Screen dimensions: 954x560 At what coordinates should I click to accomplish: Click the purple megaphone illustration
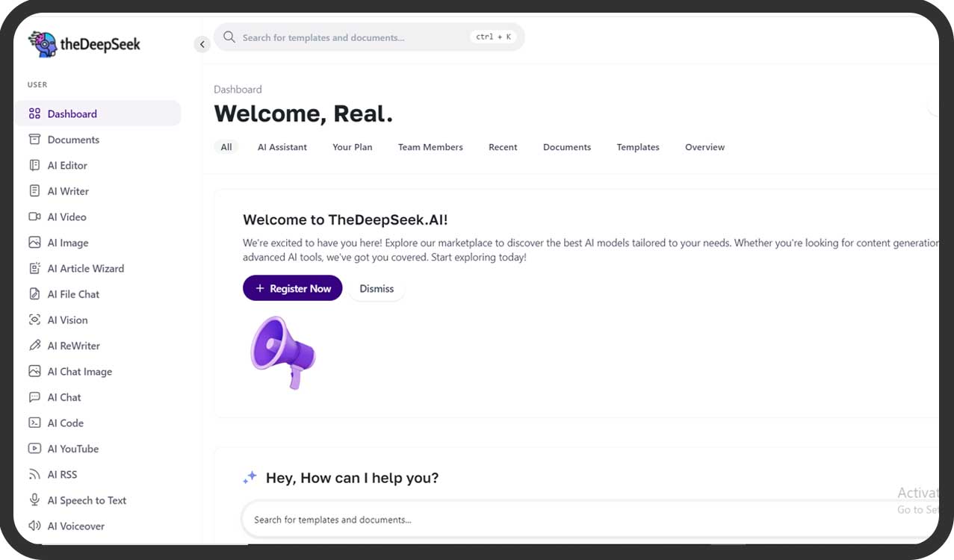[282, 352]
